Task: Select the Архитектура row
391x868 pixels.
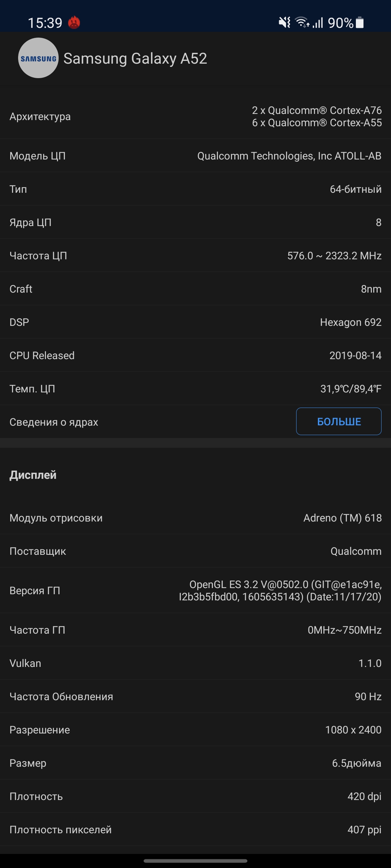Action: point(195,116)
